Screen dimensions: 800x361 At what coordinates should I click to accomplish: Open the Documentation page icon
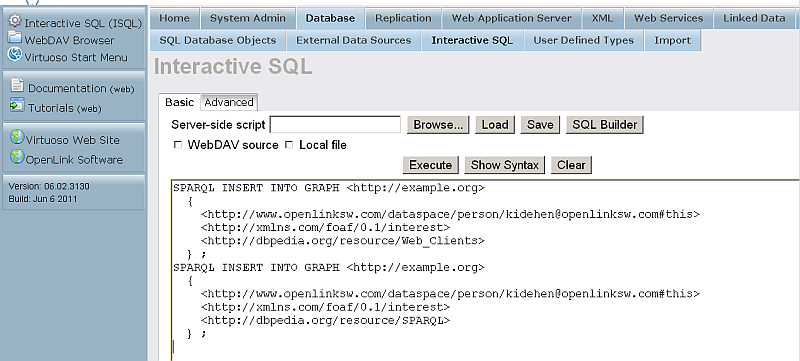tap(17, 85)
